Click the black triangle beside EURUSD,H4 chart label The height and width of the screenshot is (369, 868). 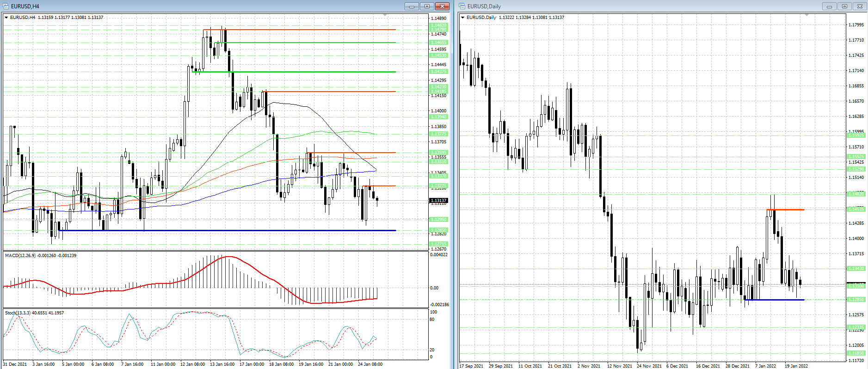tap(6, 18)
